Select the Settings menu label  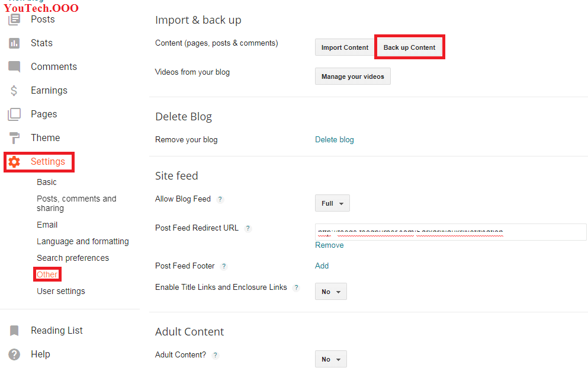point(48,161)
